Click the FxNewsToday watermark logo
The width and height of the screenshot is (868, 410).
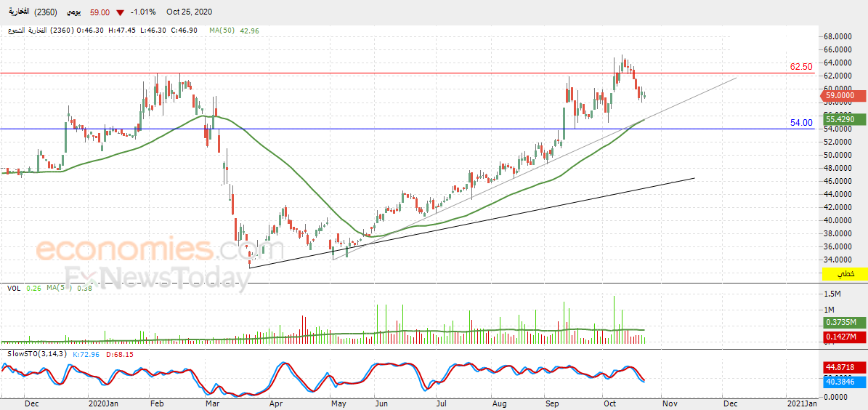tap(157, 277)
